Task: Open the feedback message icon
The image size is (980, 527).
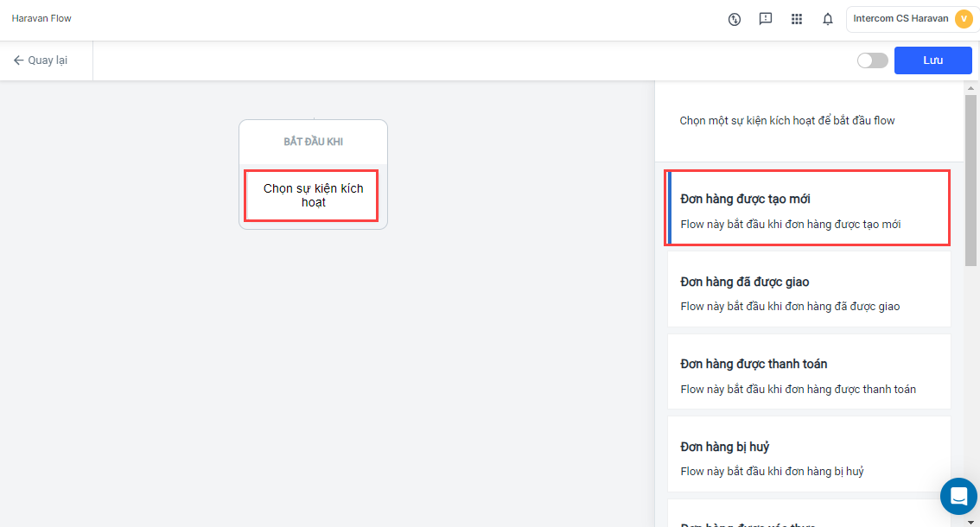Action: pyautogui.click(x=765, y=19)
